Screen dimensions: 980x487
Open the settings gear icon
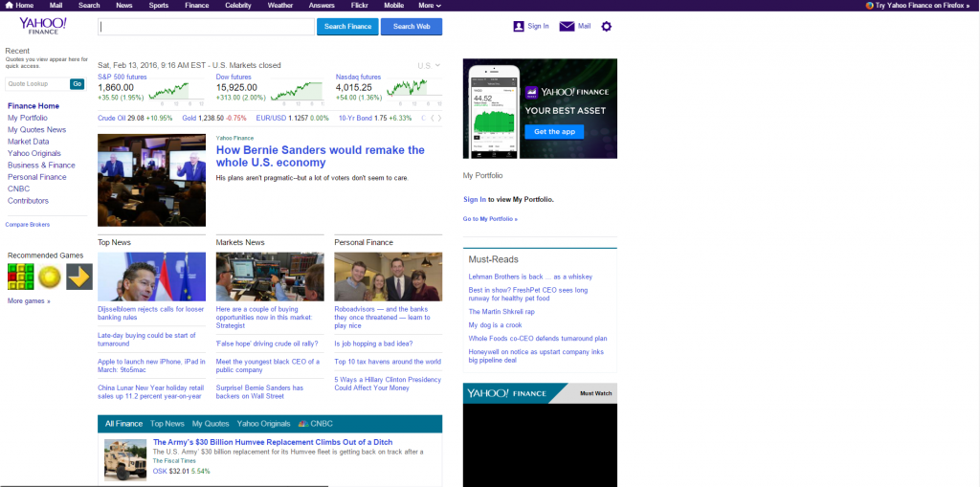[606, 26]
